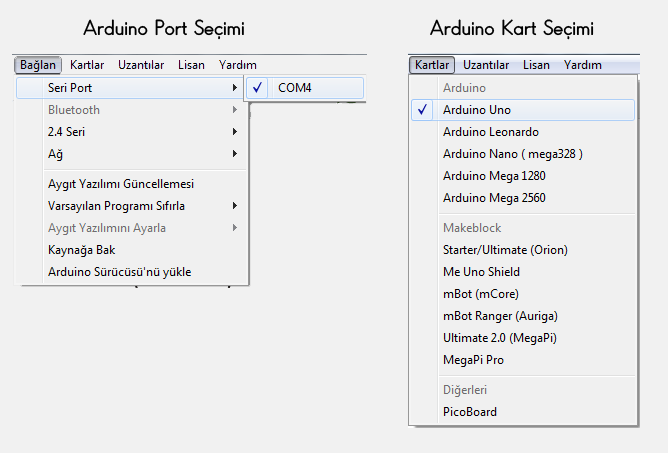Expand the Bluetooth submenu arrow

(235, 110)
